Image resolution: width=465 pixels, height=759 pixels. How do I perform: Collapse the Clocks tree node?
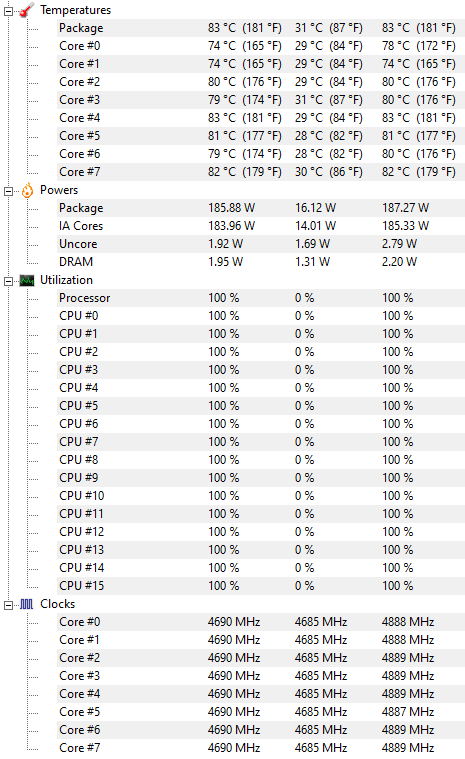pos(8,605)
